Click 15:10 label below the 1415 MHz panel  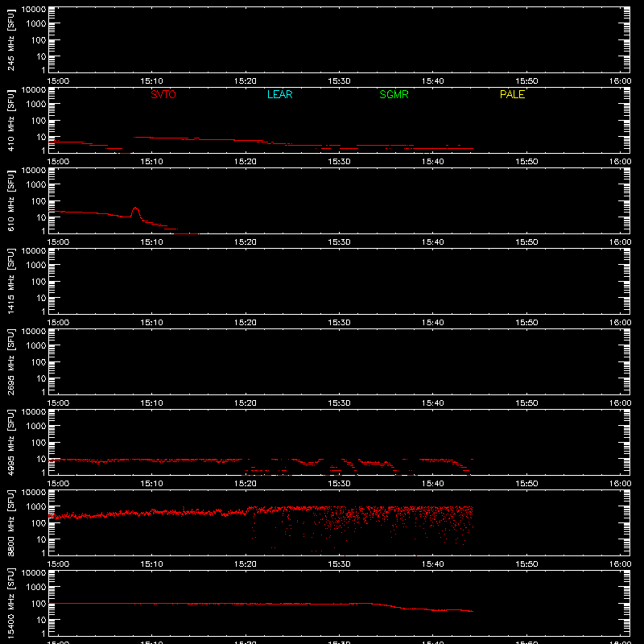[151, 323]
